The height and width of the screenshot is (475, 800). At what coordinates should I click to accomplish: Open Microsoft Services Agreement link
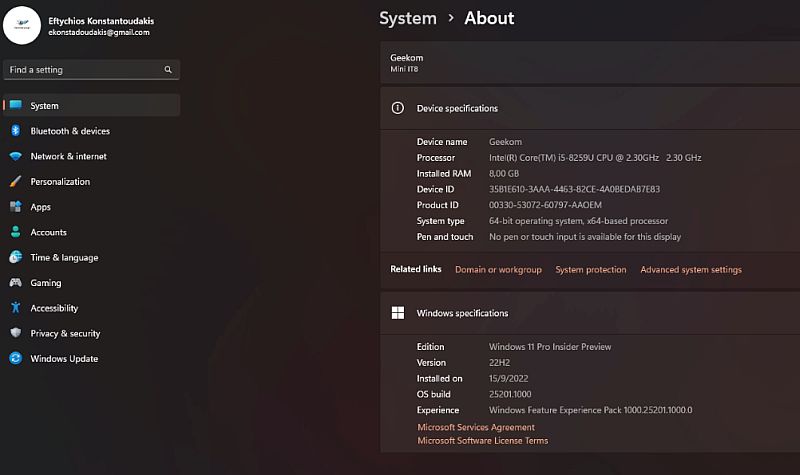coord(476,427)
